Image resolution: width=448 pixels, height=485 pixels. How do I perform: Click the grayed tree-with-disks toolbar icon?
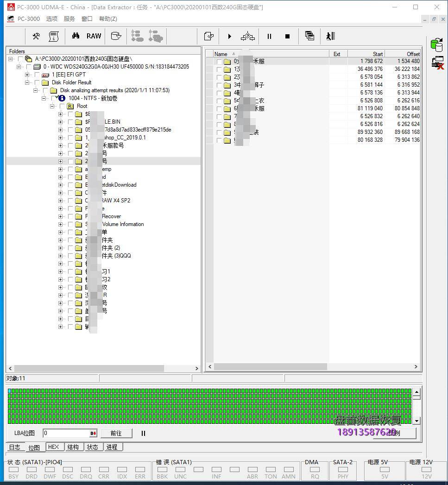(156, 36)
